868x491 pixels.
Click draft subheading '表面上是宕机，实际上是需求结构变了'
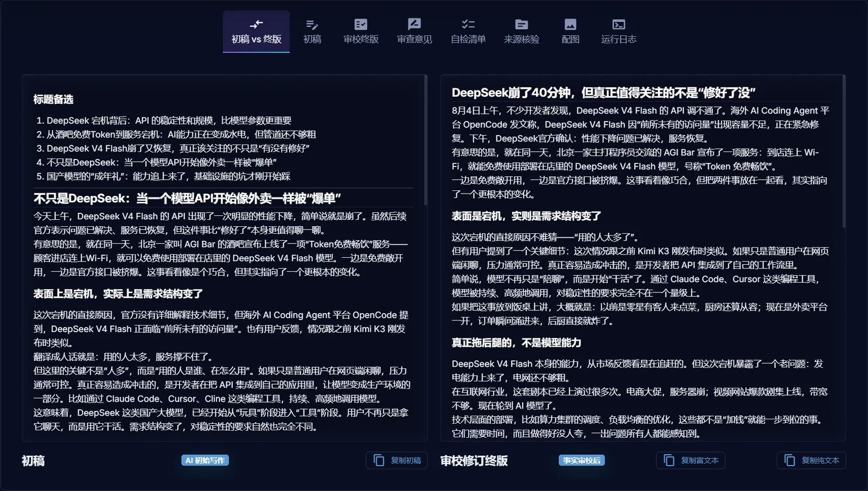tap(118, 294)
